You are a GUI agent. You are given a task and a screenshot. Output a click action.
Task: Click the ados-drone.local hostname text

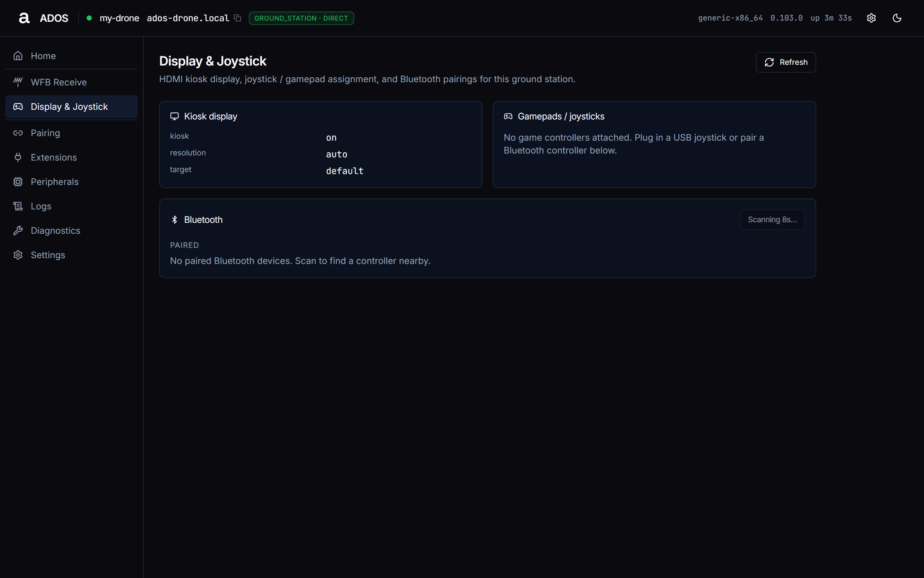tap(188, 18)
